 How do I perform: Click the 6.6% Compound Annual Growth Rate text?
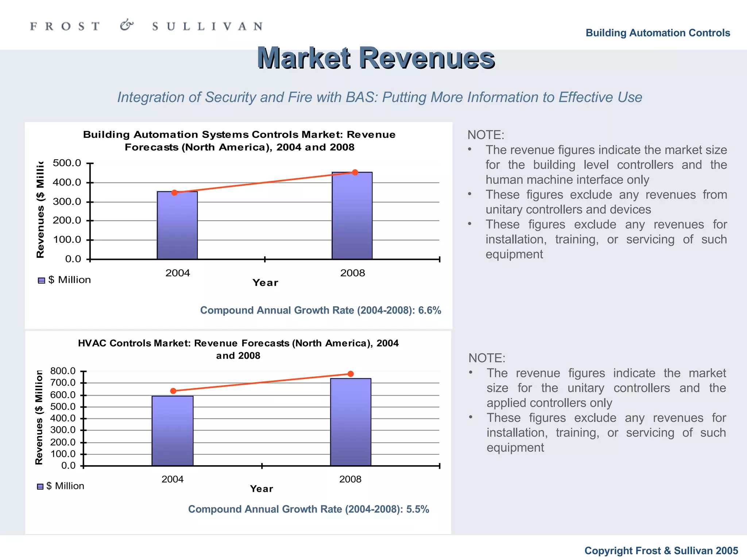click(320, 310)
